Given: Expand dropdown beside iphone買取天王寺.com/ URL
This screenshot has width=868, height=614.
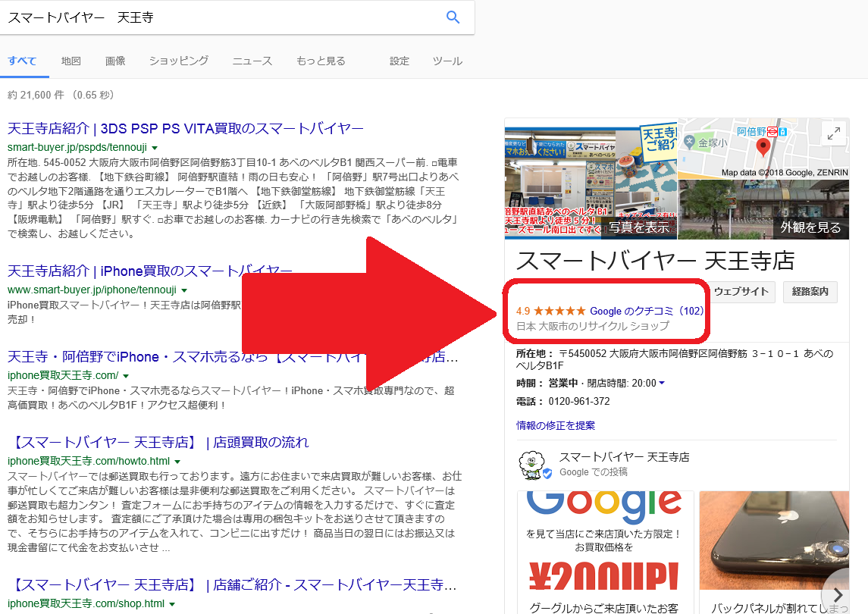Looking at the screenshot, I should [x=126, y=375].
